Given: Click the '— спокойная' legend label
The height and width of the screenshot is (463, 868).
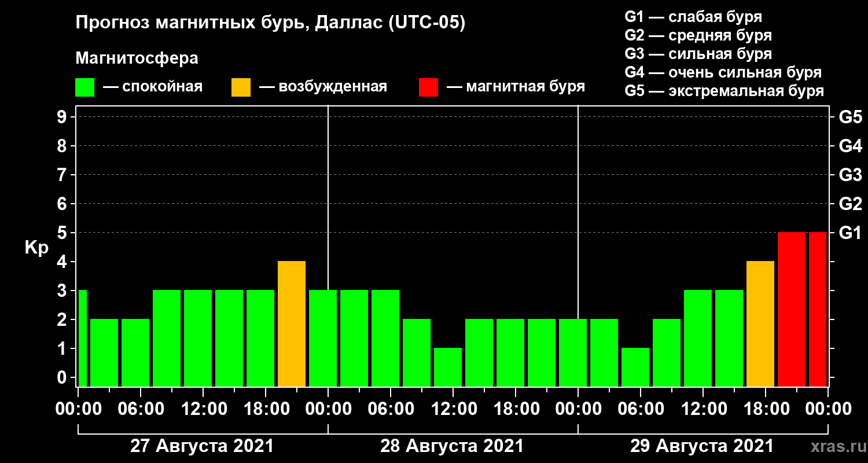Looking at the screenshot, I should click(153, 87).
